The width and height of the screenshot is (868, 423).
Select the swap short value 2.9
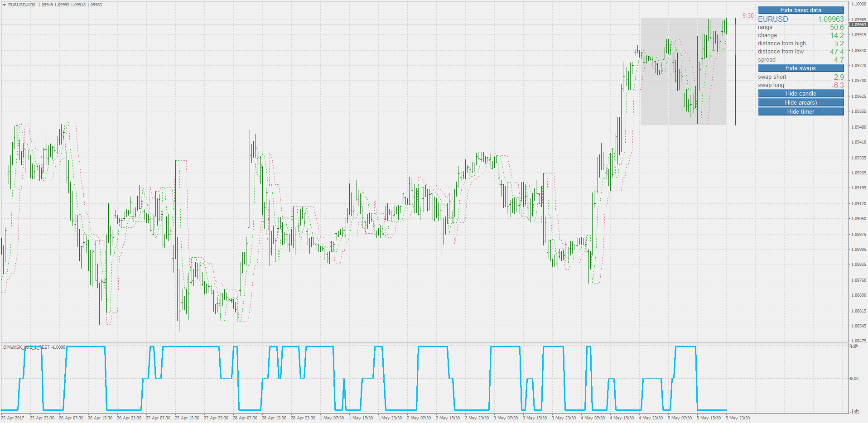pos(839,77)
